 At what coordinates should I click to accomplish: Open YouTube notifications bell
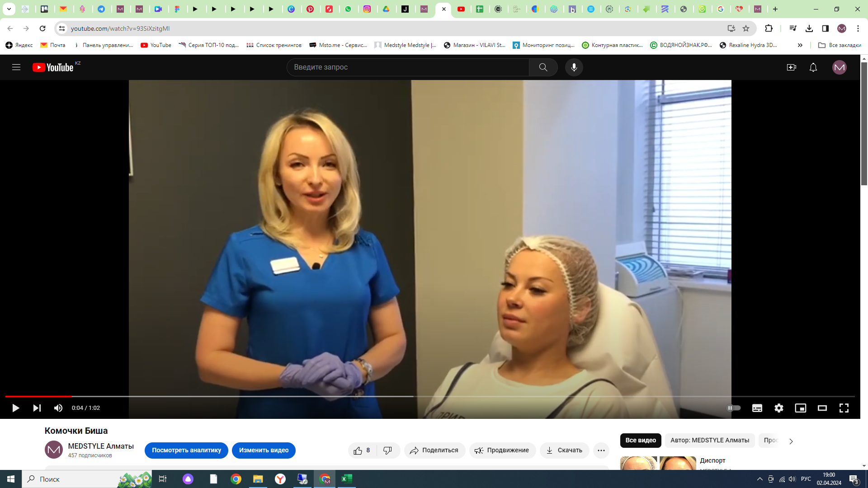pos(813,67)
